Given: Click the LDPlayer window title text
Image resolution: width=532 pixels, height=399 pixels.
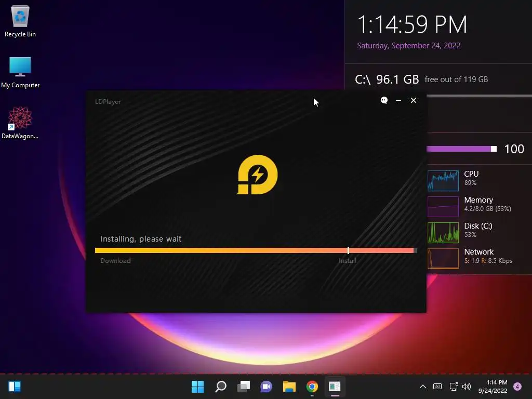Looking at the screenshot, I should (108, 101).
